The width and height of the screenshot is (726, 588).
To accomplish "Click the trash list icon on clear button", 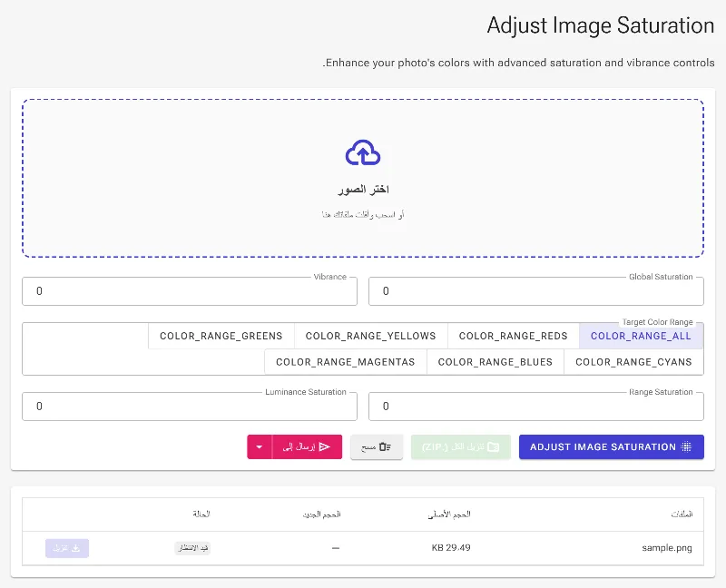I will pos(385,446).
